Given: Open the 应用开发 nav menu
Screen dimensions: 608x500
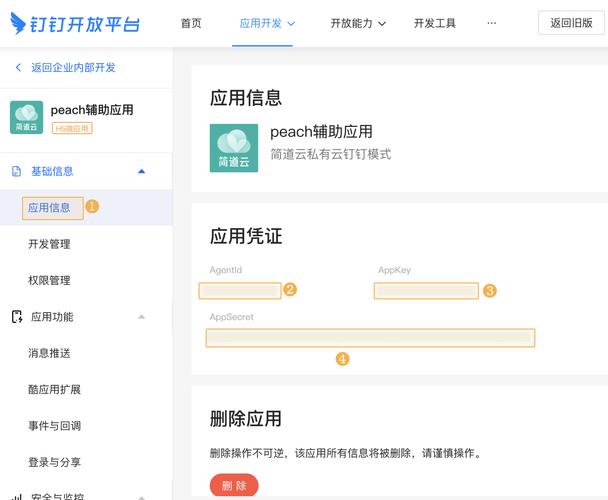Looking at the screenshot, I should coord(261,23).
